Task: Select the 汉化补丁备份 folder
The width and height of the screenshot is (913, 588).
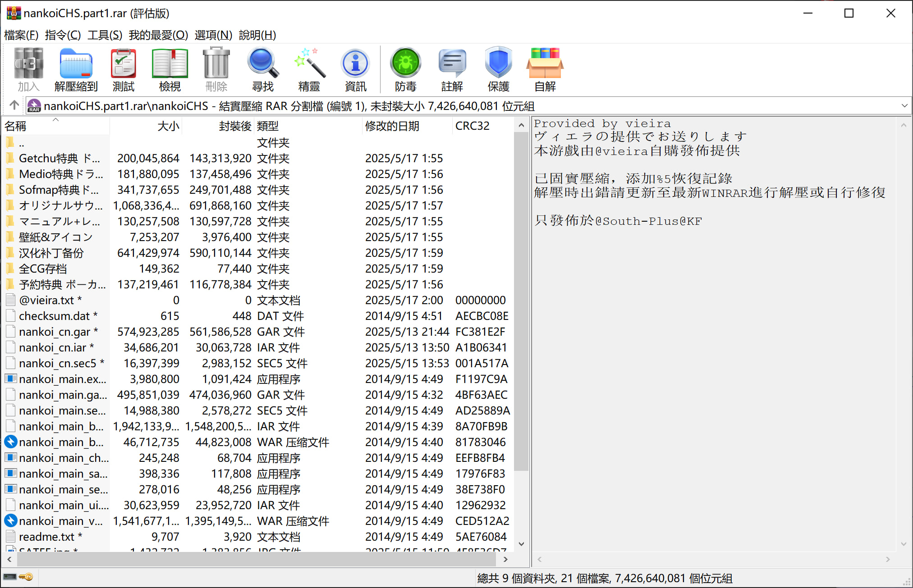Action: click(x=51, y=253)
